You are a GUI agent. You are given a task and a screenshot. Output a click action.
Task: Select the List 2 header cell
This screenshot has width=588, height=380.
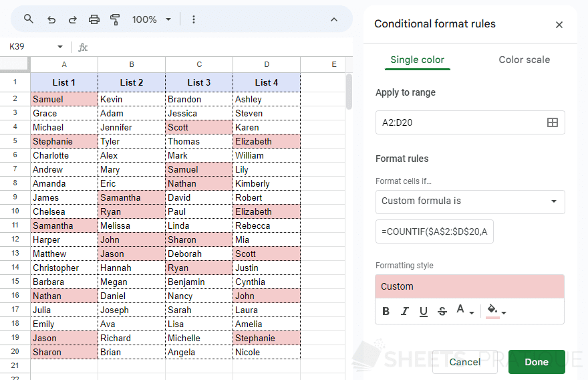[x=132, y=82]
